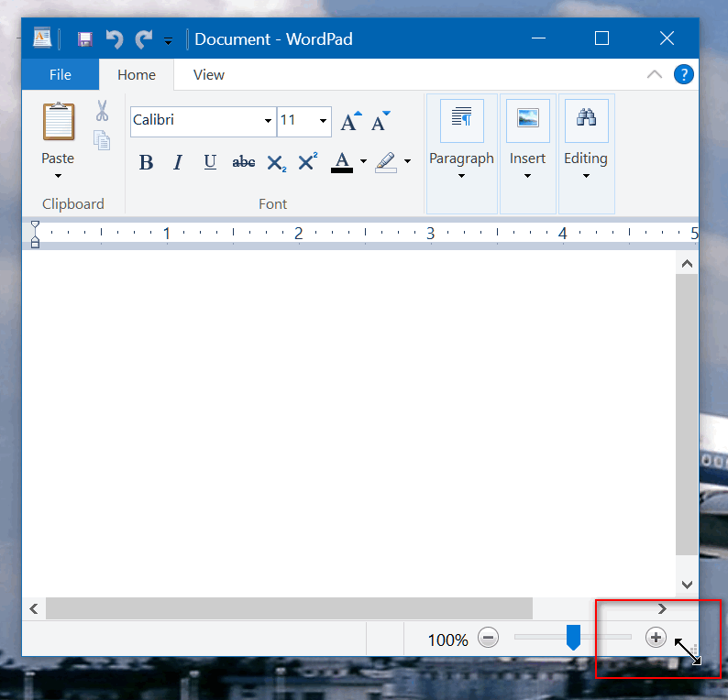Click the vertical scrollbar up arrow
The width and height of the screenshot is (728, 700).
click(x=687, y=264)
